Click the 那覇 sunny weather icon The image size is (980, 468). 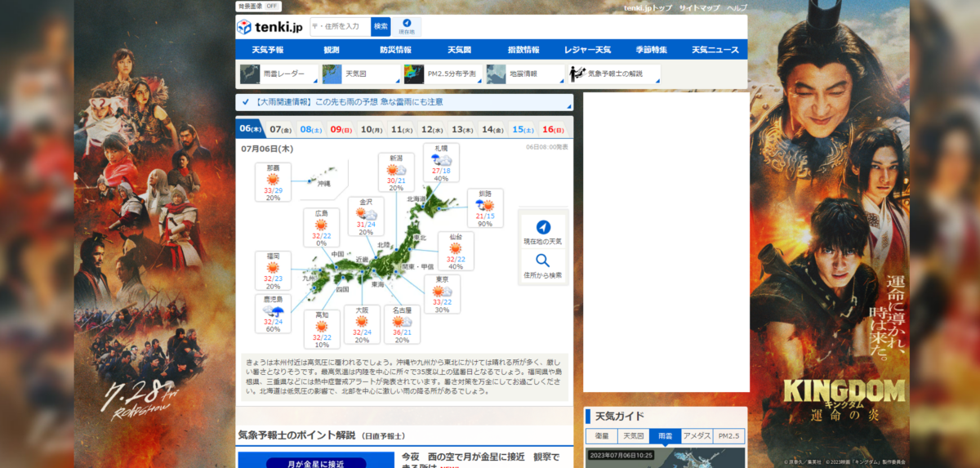click(273, 180)
